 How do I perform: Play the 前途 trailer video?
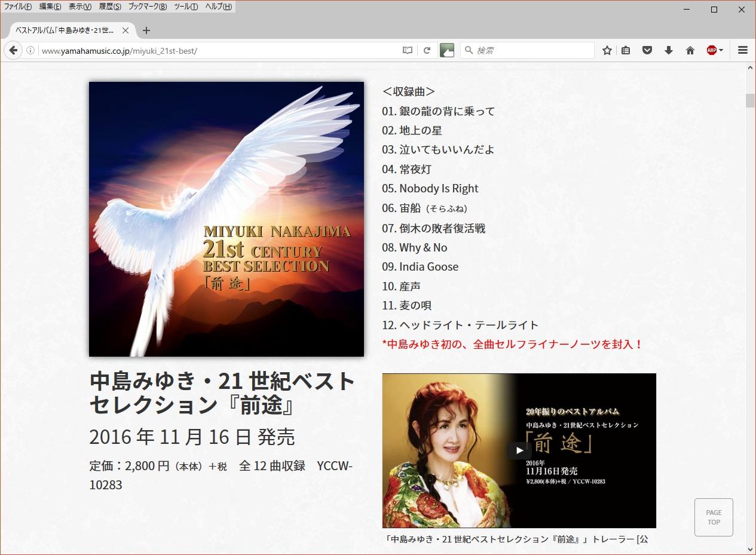(519, 450)
